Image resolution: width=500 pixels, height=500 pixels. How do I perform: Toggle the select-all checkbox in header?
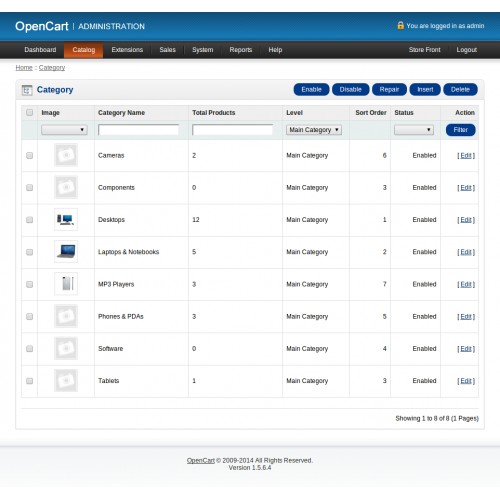coord(29,112)
